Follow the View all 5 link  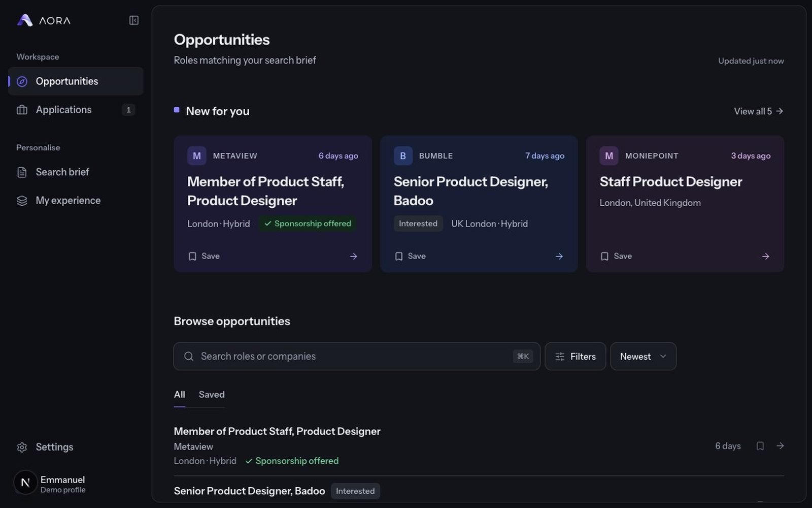click(759, 111)
